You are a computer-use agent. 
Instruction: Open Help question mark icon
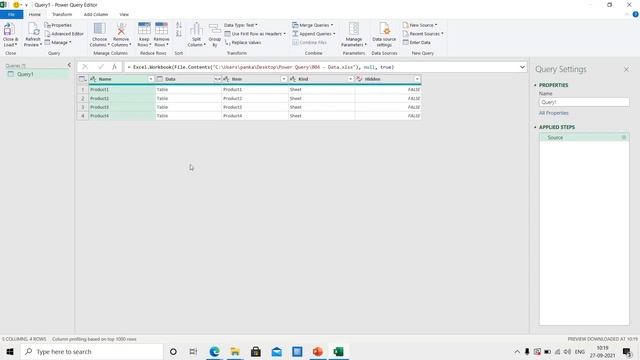pyautogui.click(x=635, y=14)
